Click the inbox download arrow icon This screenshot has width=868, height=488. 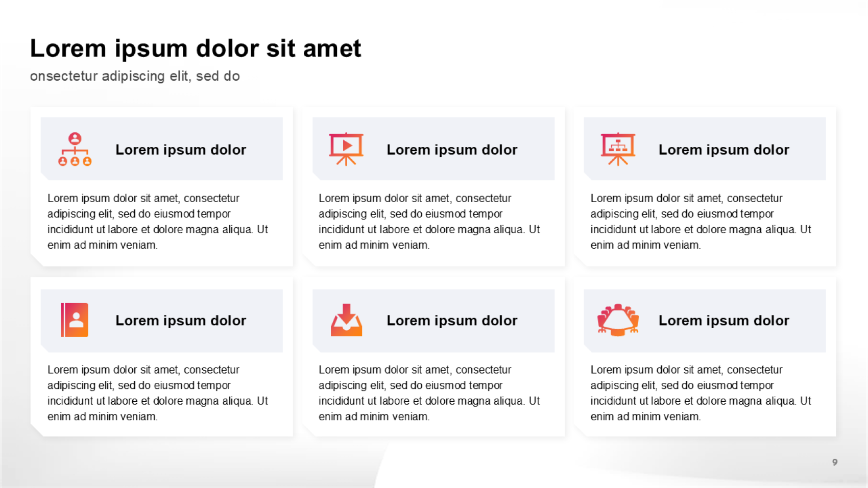346,320
